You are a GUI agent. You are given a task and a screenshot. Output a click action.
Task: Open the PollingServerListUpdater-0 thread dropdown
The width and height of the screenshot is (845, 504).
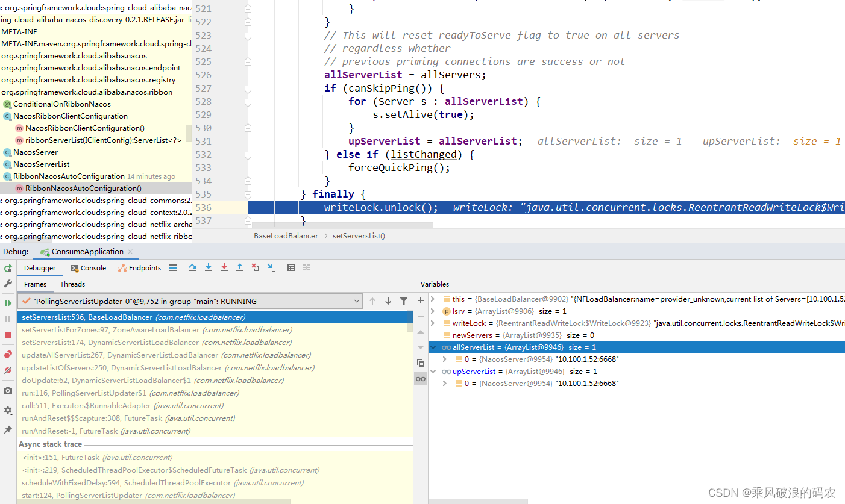click(190, 301)
